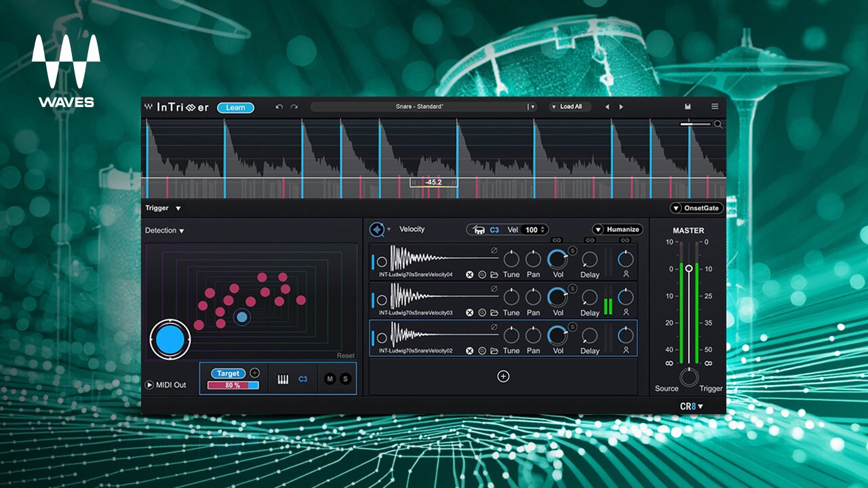Viewport: 868px width, 488px height.
Task: Click the piano keys icon beside C3
Action: pyautogui.click(x=283, y=379)
